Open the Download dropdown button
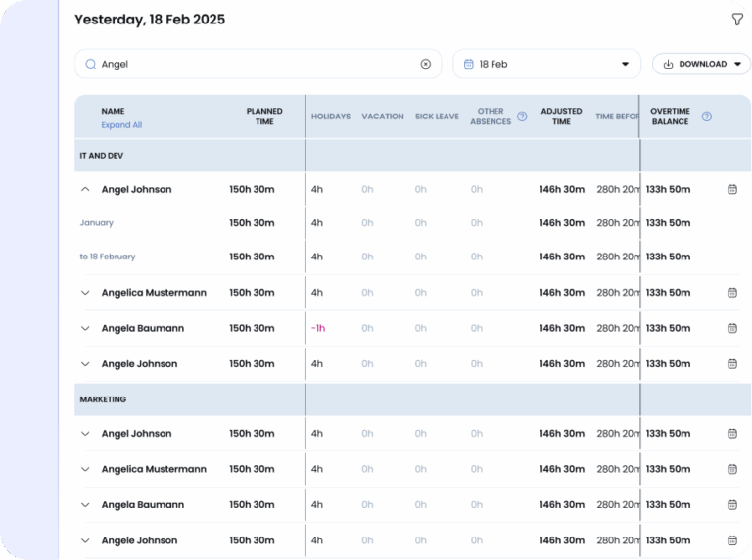Image resolution: width=752 pixels, height=560 pixels. 701,64
